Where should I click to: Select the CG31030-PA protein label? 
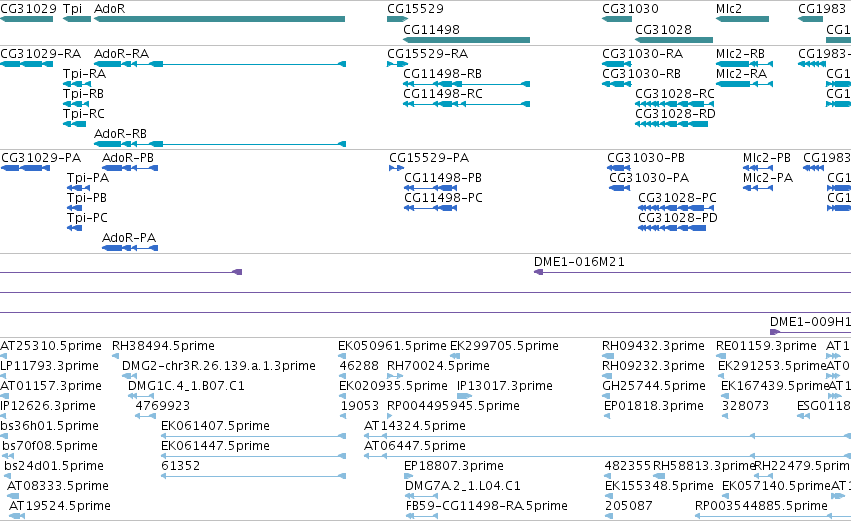pos(649,178)
